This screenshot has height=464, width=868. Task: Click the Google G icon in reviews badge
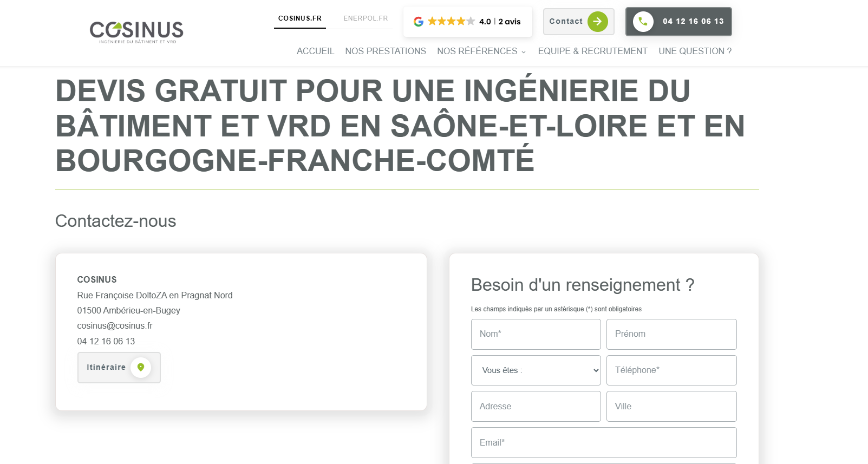(x=419, y=22)
